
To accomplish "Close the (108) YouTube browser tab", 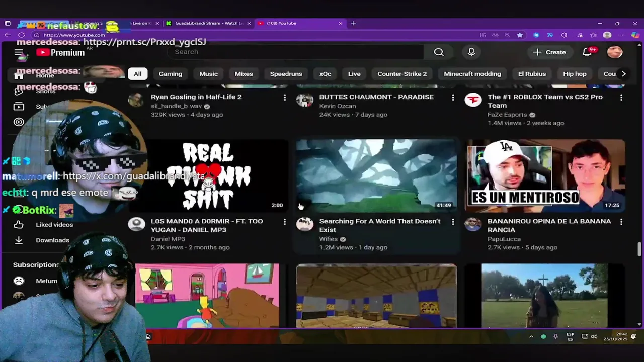I will pyautogui.click(x=340, y=23).
